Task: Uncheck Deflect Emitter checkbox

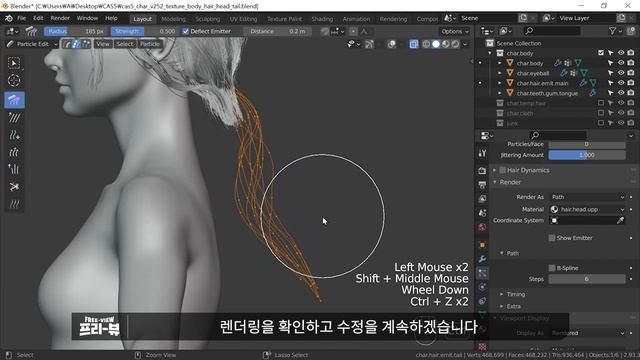Action: (185, 31)
